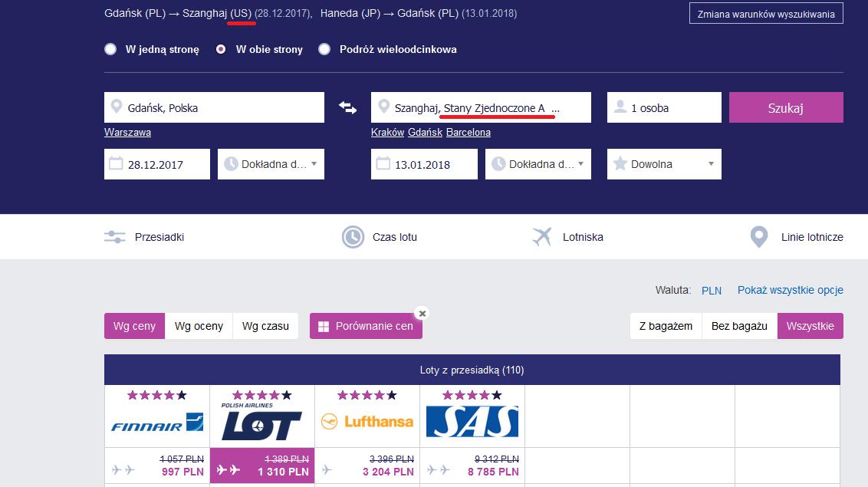868x487 pixels.
Task: Click the passenger icon in 1 osoba field
Action: click(x=620, y=107)
